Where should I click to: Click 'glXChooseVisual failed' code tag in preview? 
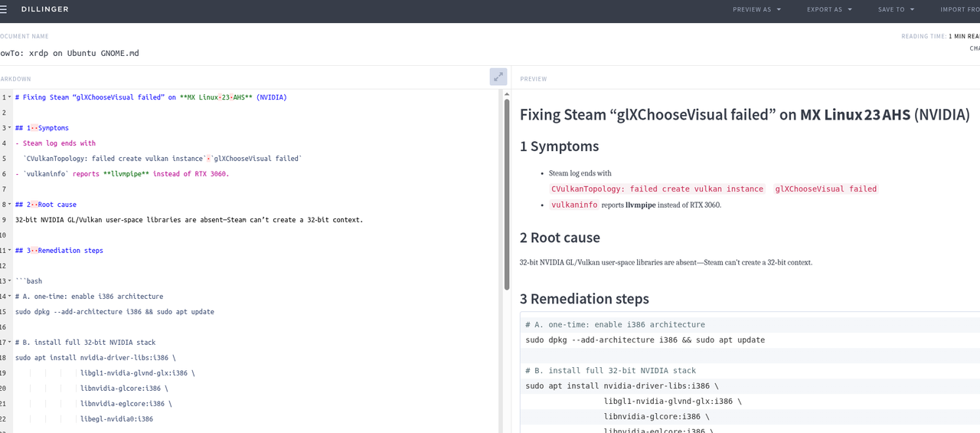click(825, 189)
